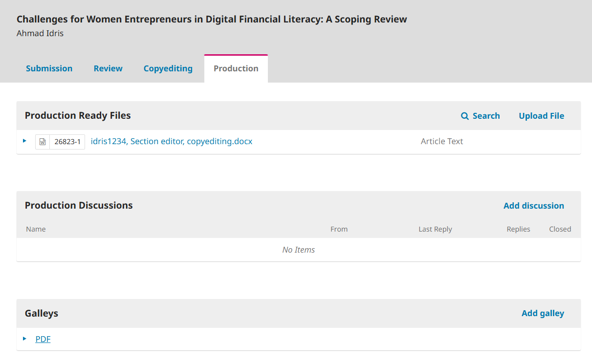Click the From column header
The width and height of the screenshot is (592, 364).
click(339, 229)
